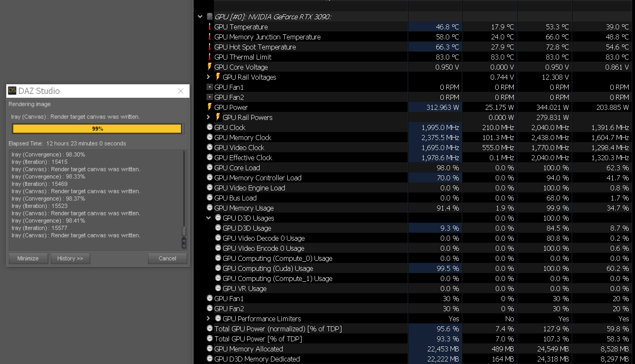This screenshot has height=364, width=635.
Task: Minimize the DAZ Studio render dialog with Minimize button
Action: click(28, 258)
